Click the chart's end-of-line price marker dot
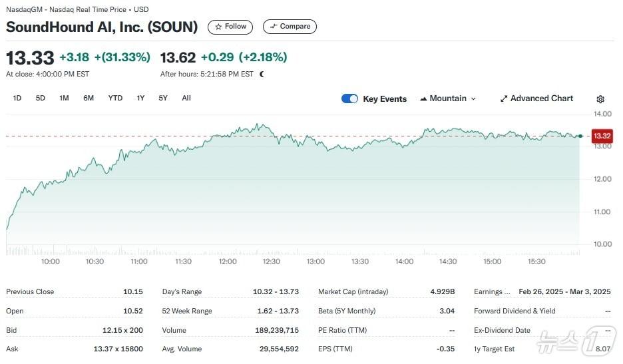 [581, 136]
